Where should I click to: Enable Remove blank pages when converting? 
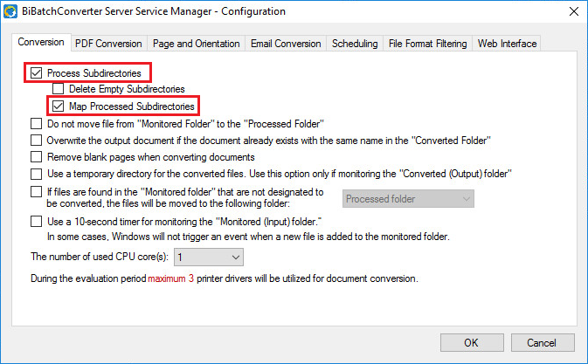point(36,157)
